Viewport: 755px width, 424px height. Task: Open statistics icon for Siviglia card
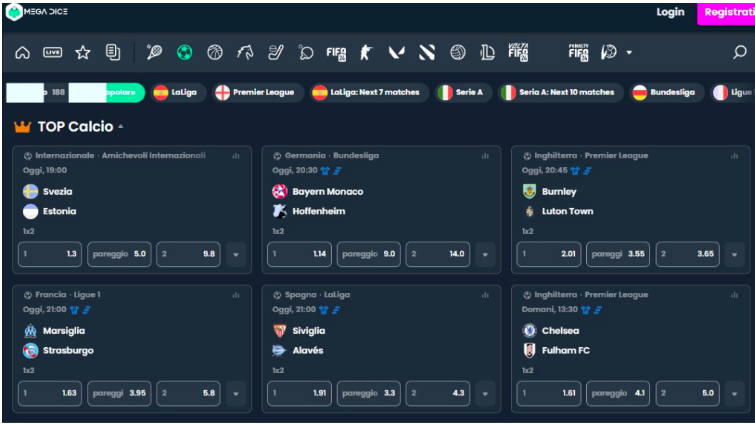[485, 295]
